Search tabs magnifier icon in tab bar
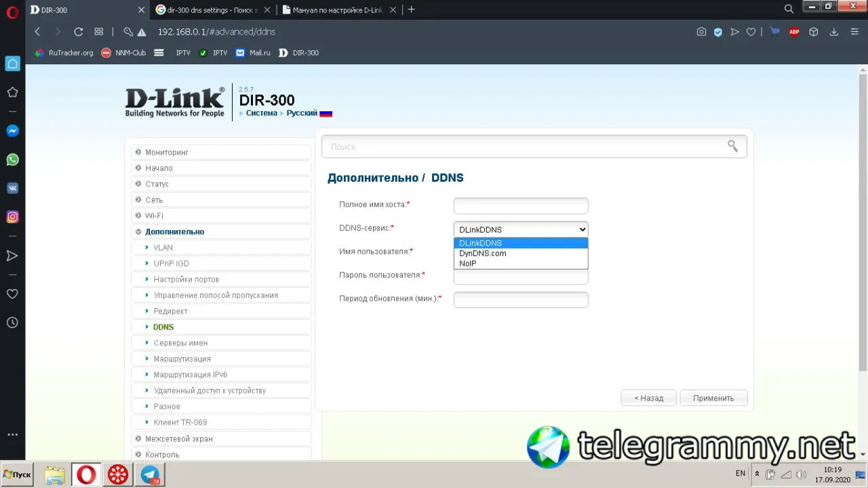868x488 pixels. click(789, 10)
